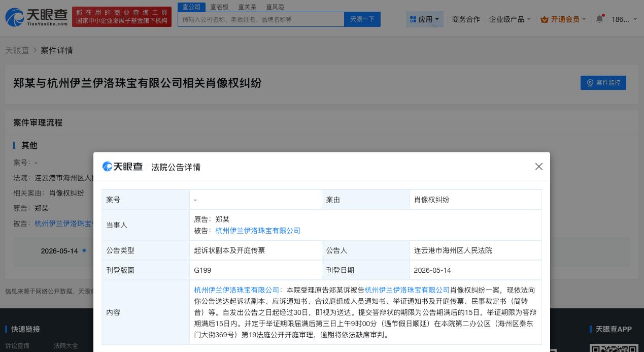Click the red banner 都在用的商业查询工具
This screenshot has width=644, height=352.
122,17
